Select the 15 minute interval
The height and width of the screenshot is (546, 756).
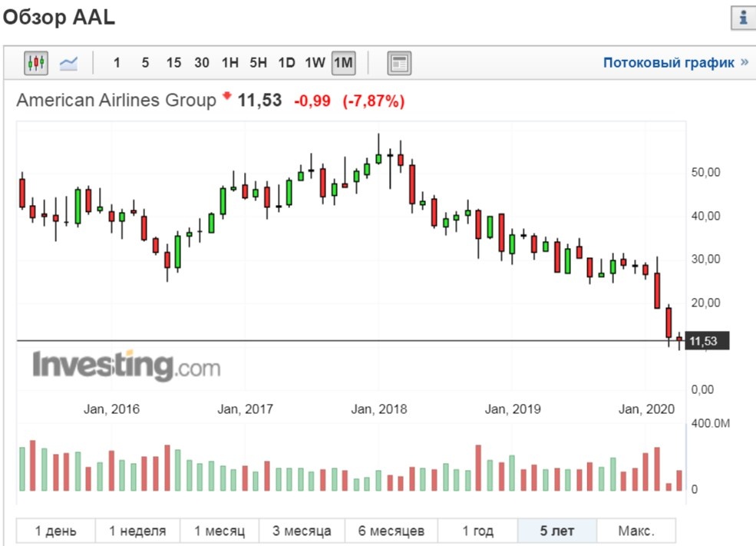[x=173, y=63]
